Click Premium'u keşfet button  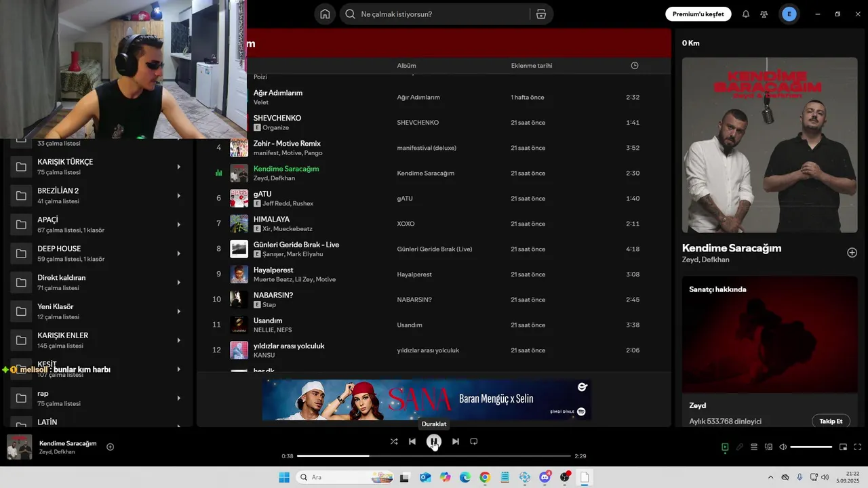[698, 14]
